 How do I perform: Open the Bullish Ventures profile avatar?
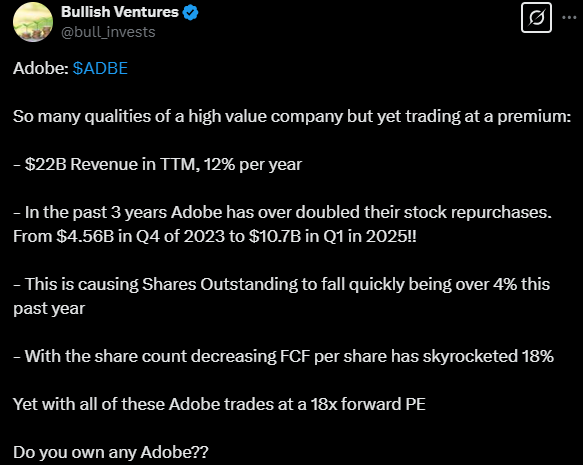point(33,22)
